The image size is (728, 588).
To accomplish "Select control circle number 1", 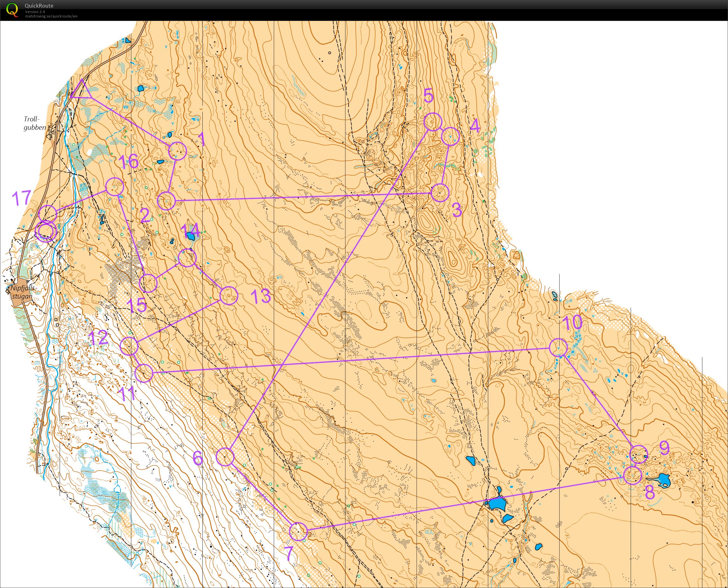I will [177, 151].
